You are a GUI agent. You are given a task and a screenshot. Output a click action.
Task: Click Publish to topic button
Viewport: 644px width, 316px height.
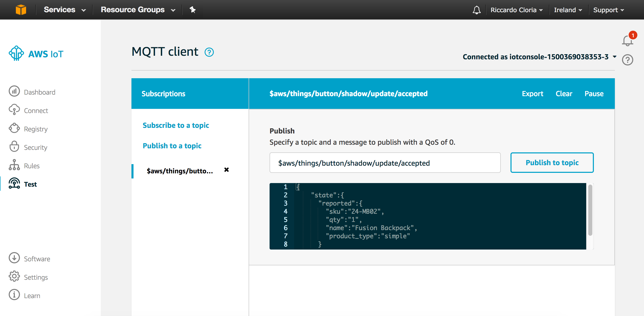(552, 163)
